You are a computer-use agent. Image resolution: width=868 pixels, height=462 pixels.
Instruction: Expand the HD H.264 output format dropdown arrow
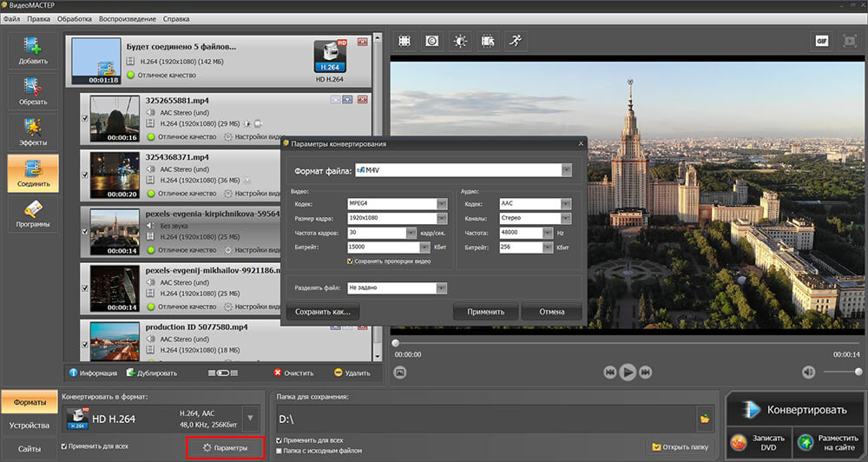[x=251, y=419]
